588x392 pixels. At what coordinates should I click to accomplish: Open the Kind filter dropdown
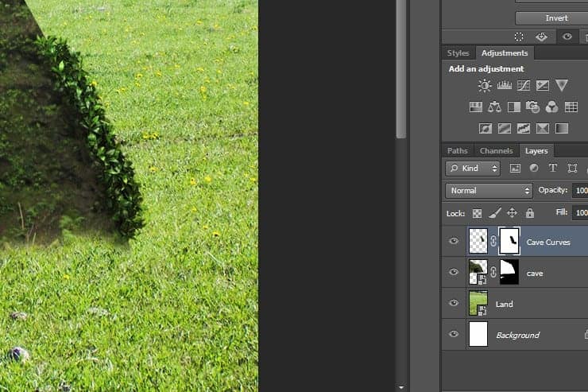click(x=473, y=169)
